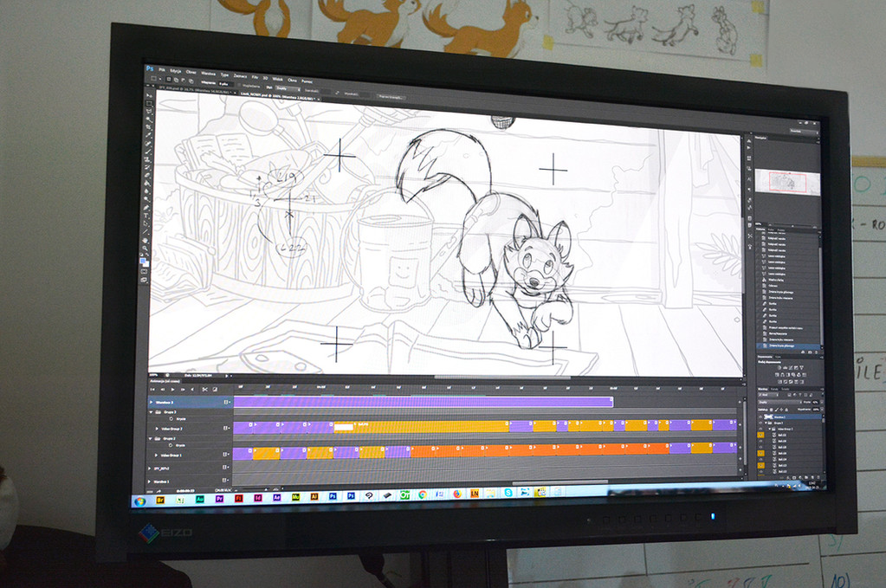Select the Rectangular Marquee tool
This screenshot has height=588, width=886.
coord(149,103)
